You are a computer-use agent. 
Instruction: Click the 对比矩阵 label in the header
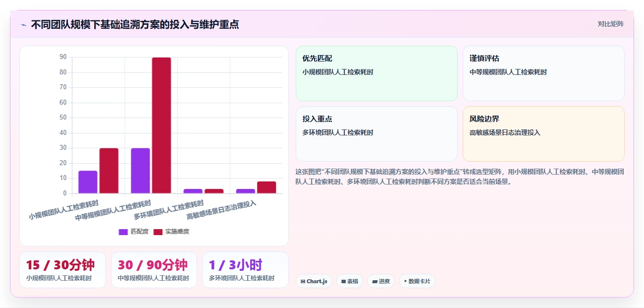(610, 24)
